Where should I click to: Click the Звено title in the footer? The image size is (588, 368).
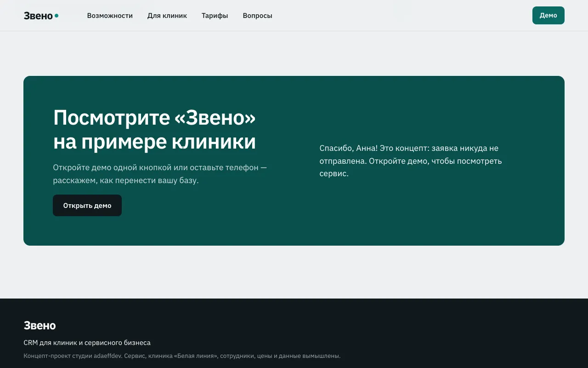[x=40, y=326]
